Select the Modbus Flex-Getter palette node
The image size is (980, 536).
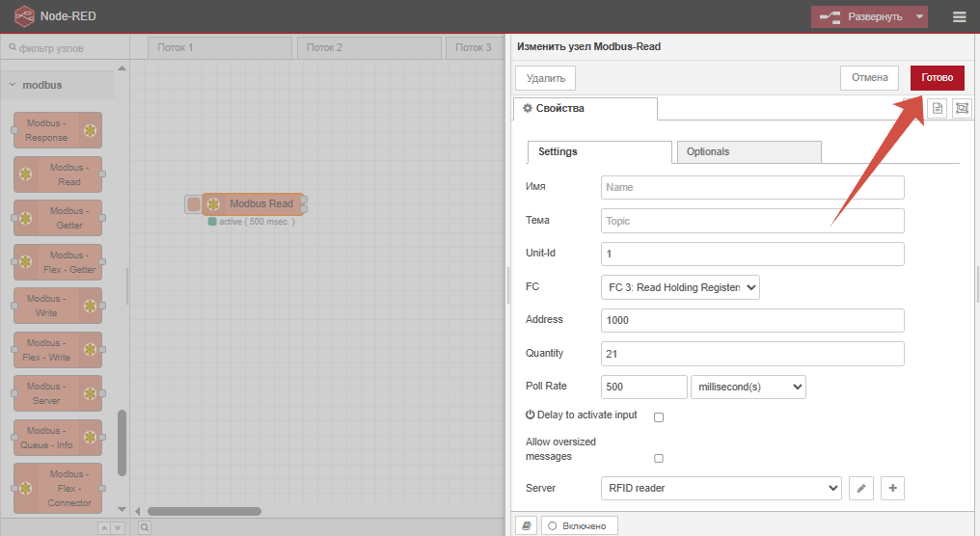click(x=58, y=262)
